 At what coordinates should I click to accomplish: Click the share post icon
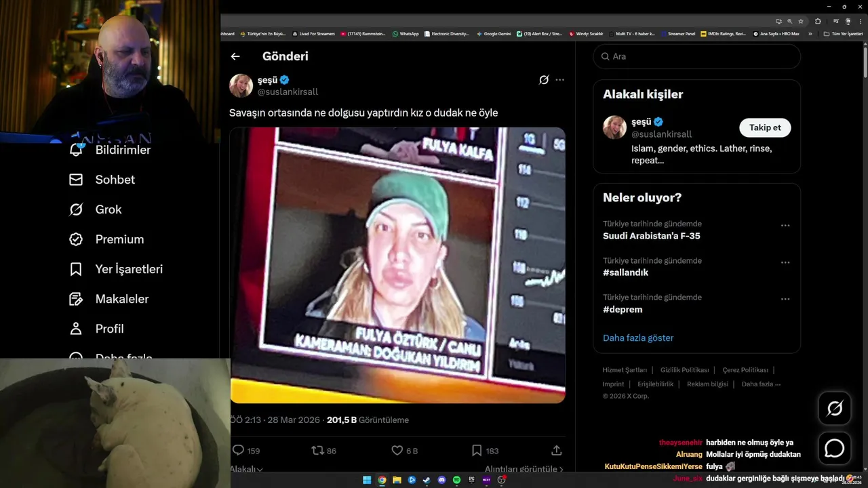pyautogui.click(x=557, y=450)
